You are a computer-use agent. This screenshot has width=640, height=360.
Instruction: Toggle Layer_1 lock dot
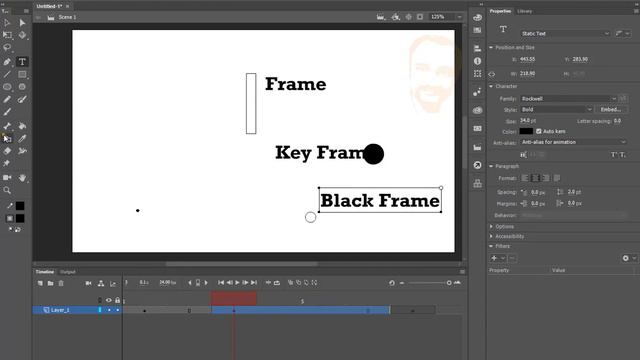(118, 310)
